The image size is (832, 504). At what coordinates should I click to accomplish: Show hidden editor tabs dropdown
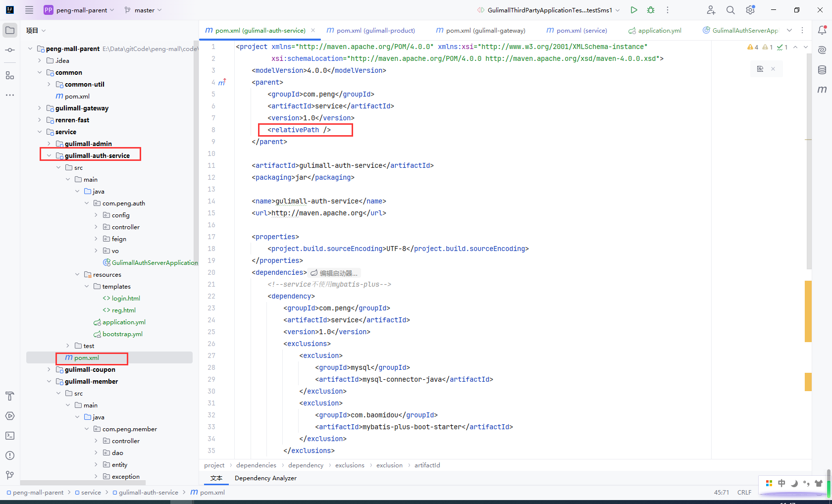click(x=789, y=30)
